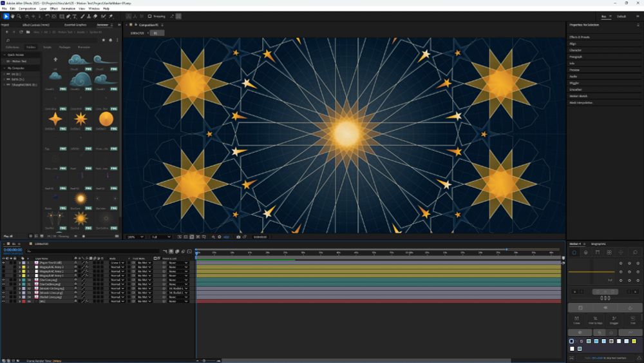644x363 pixels.
Task: Expand layer 10 properties twirl arrow
Action: click(20, 280)
